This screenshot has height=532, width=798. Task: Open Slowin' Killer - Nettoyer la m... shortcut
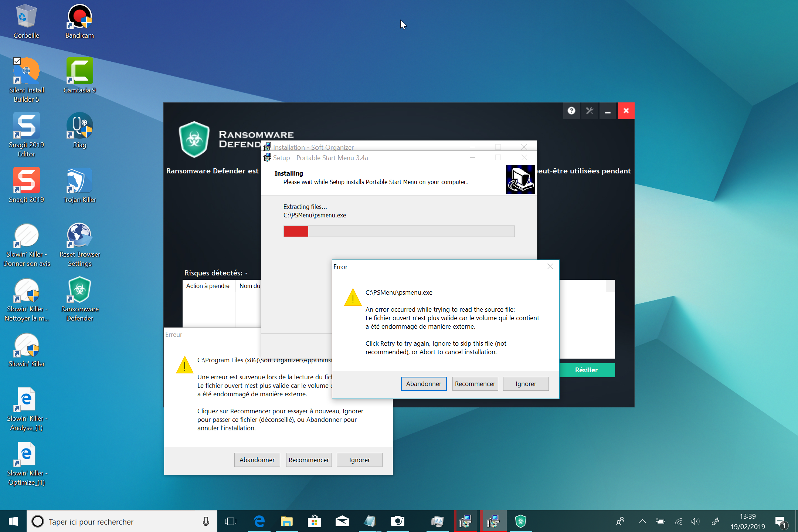pyautogui.click(x=26, y=299)
